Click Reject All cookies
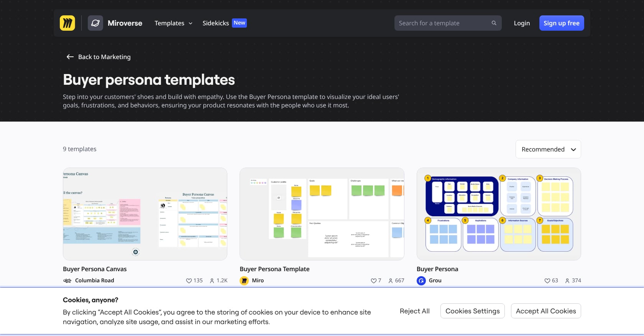The width and height of the screenshot is (644, 336). (415, 311)
